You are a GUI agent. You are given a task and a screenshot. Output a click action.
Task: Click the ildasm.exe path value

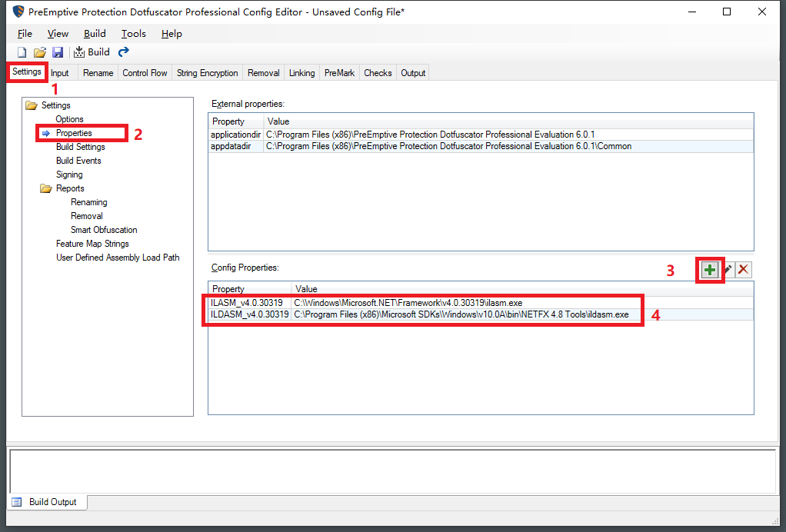point(461,314)
